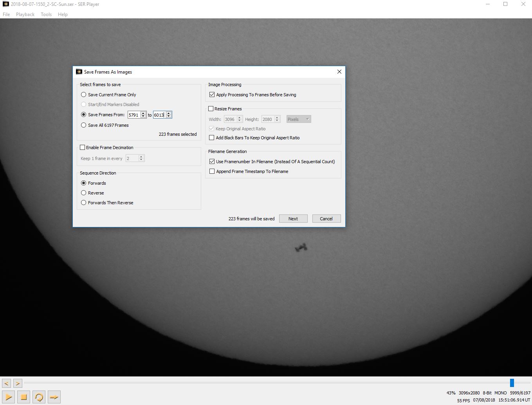
Task: Click the Cancel button
Action: [326, 219]
